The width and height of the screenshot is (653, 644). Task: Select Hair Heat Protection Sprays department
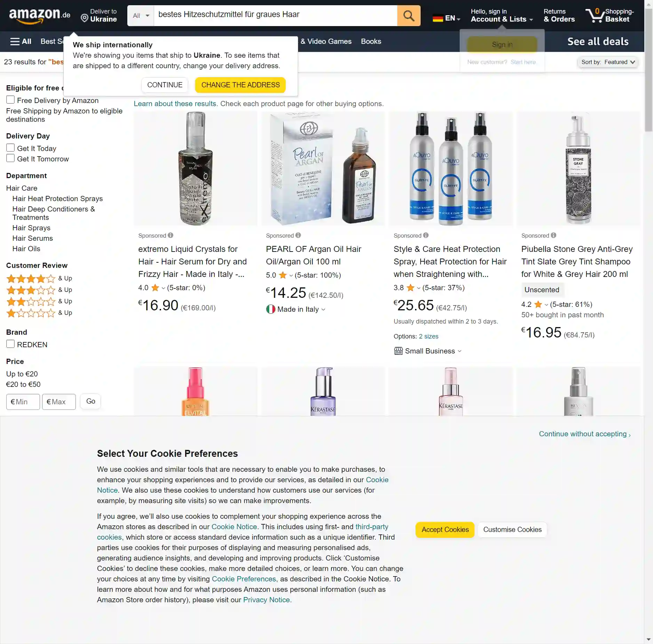point(58,199)
